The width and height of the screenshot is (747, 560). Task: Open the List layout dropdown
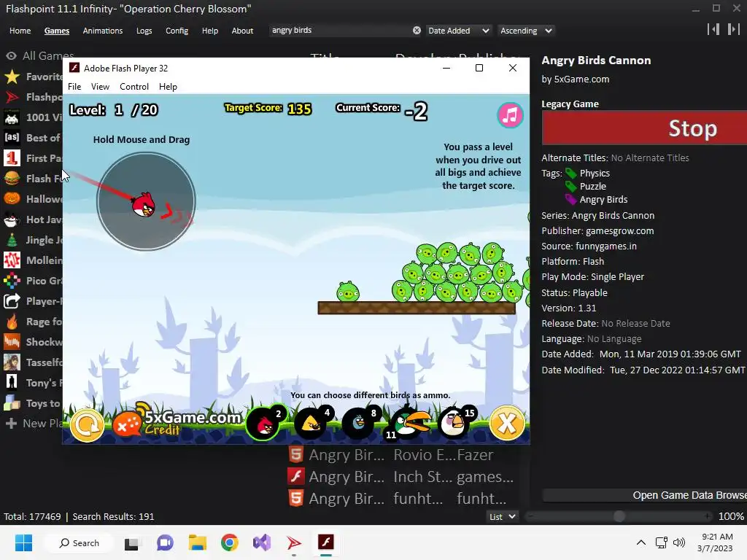[x=503, y=517]
